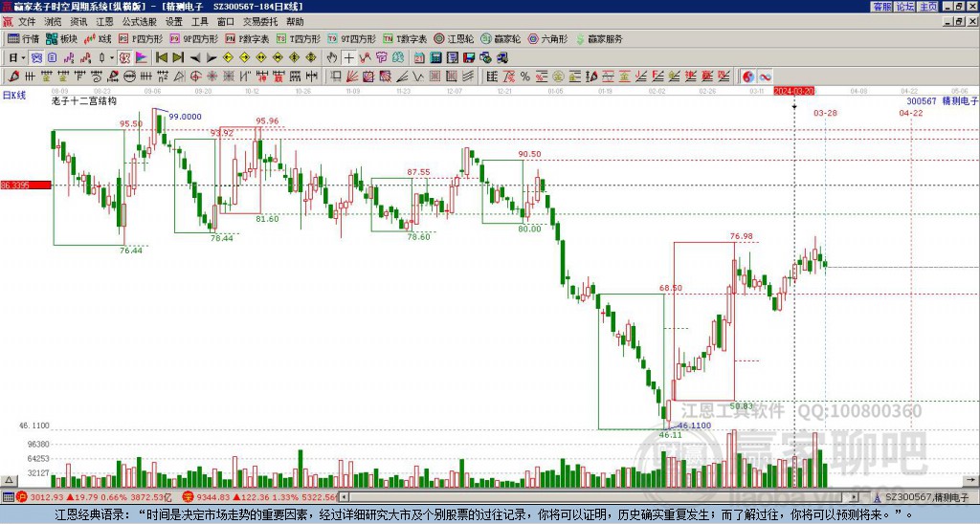The height and width of the screenshot is (524, 980).
Task: Open the P数字表 tool
Action: coord(247,38)
